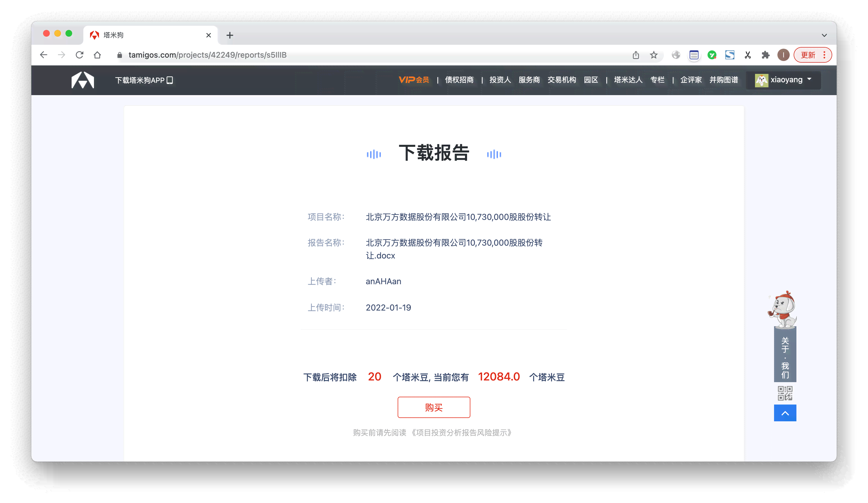The height and width of the screenshot is (503, 868).
Task: Click the 下载报告 heading
Action: [434, 153]
